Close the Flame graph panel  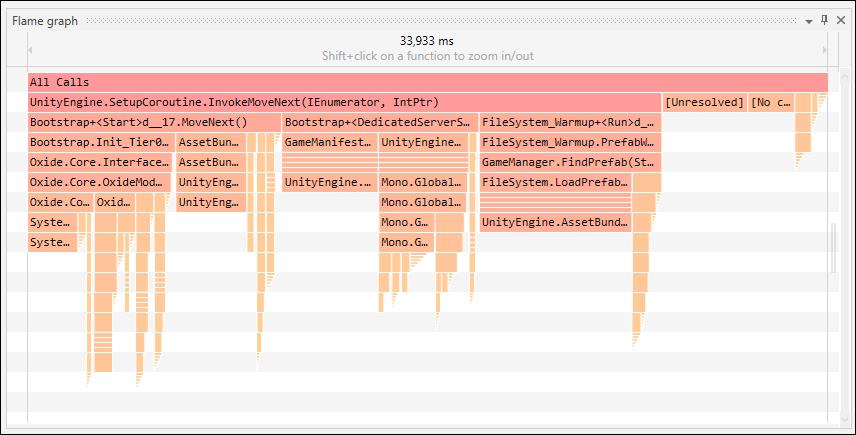(840, 20)
